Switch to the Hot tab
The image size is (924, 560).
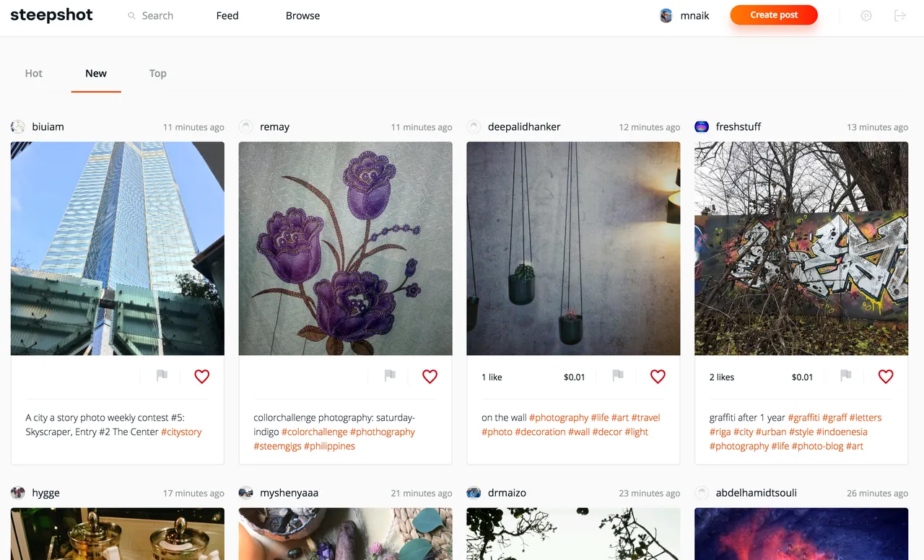pyautogui.click(x=34, y=74)
